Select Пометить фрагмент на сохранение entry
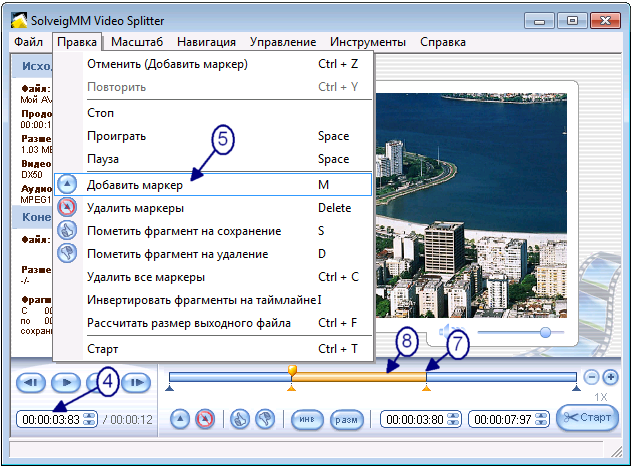 213,231
